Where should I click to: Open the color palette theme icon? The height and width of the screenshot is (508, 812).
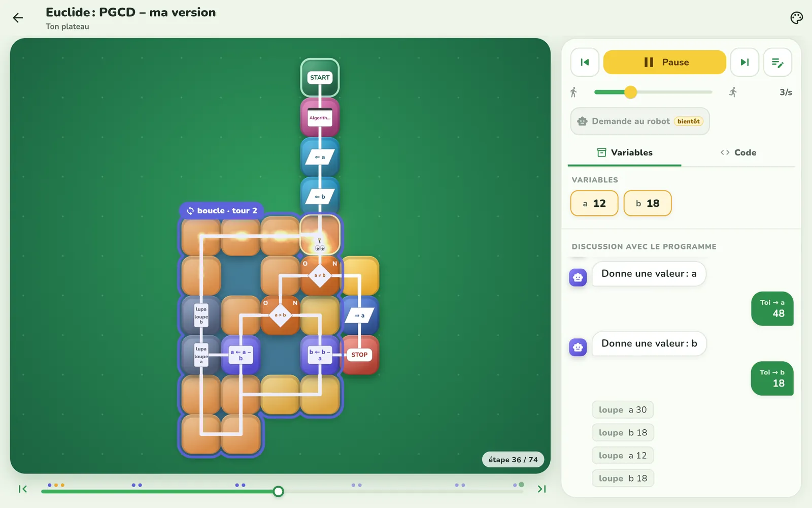[x=796, y=18]
